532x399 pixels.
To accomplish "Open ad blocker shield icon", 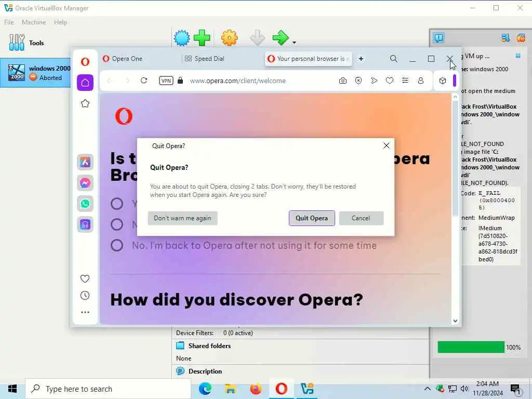I will point(358,81).
